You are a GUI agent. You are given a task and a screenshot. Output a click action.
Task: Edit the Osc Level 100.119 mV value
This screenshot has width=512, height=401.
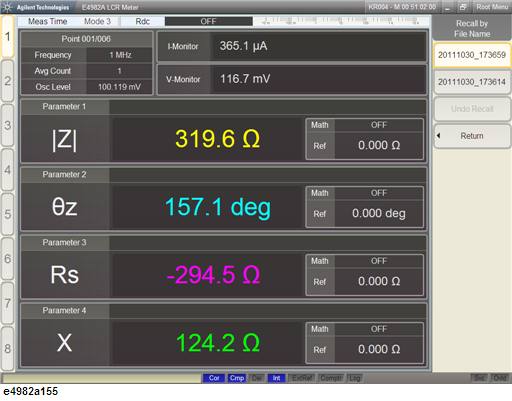pyautogui.click(x=119, y=87)
